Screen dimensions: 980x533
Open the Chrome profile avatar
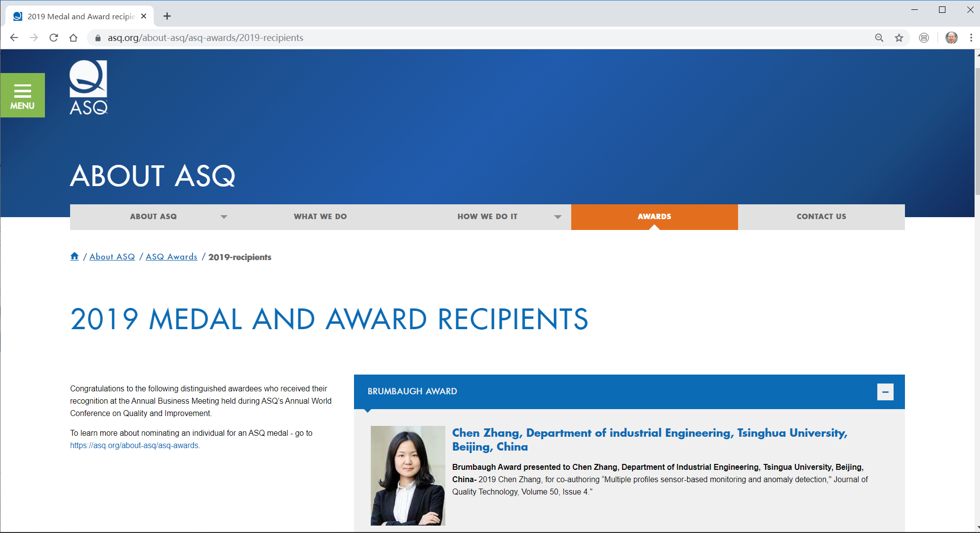[951, 38]
